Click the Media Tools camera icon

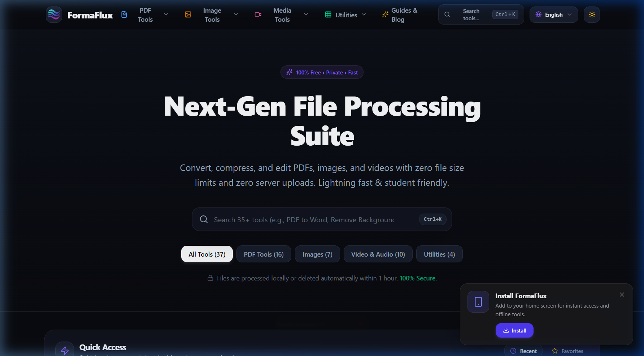(258, 15)
